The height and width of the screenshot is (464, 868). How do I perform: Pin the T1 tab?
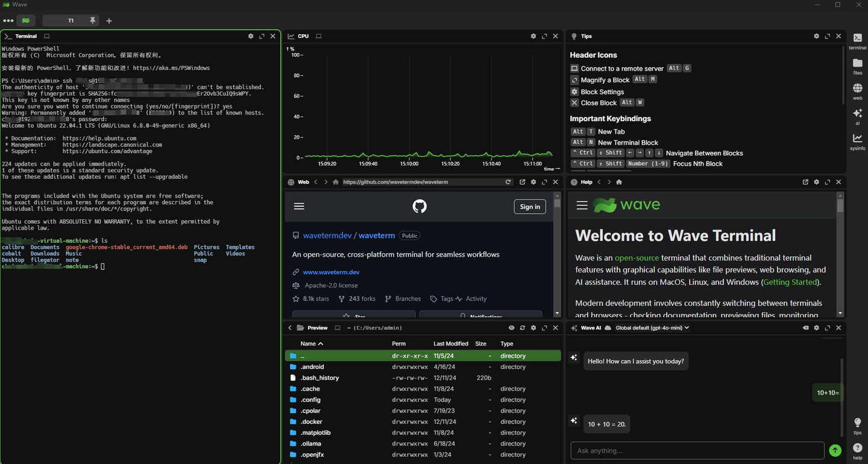[93, 20]
